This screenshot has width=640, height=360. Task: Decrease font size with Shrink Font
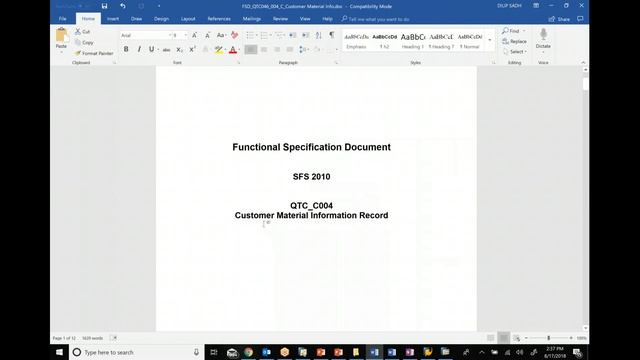[x=207, y=36]
